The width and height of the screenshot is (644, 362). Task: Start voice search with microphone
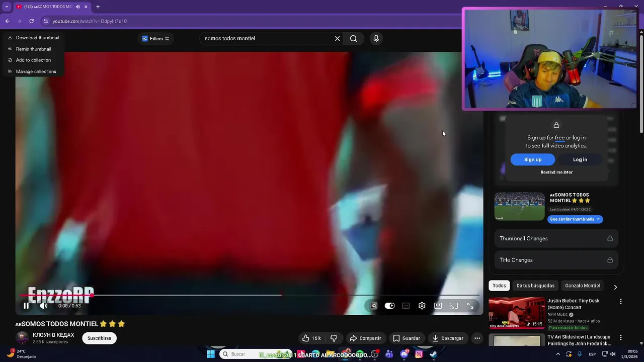point(376,38)
